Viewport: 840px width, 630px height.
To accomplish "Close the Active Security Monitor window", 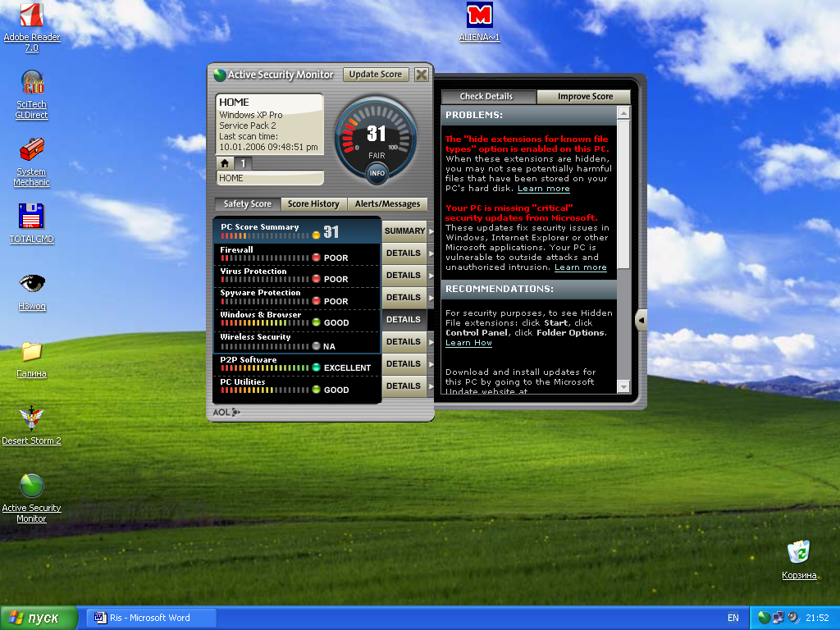I will (422, 75).
